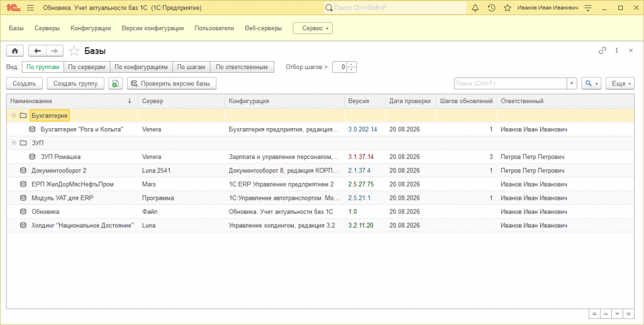Open the Пользователи section
This screenshot has width=644, height=325.
tap(214, 28)
